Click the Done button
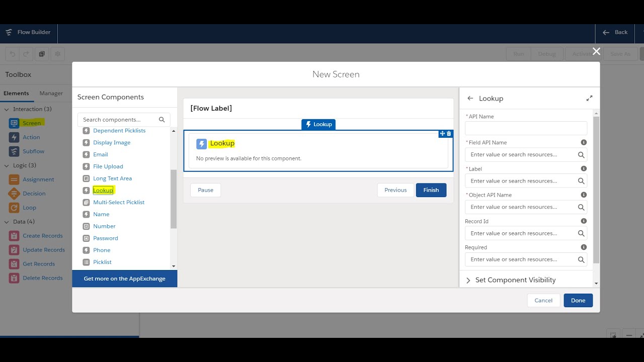This screenshot has width=644, height=362. tap(578, 300)
